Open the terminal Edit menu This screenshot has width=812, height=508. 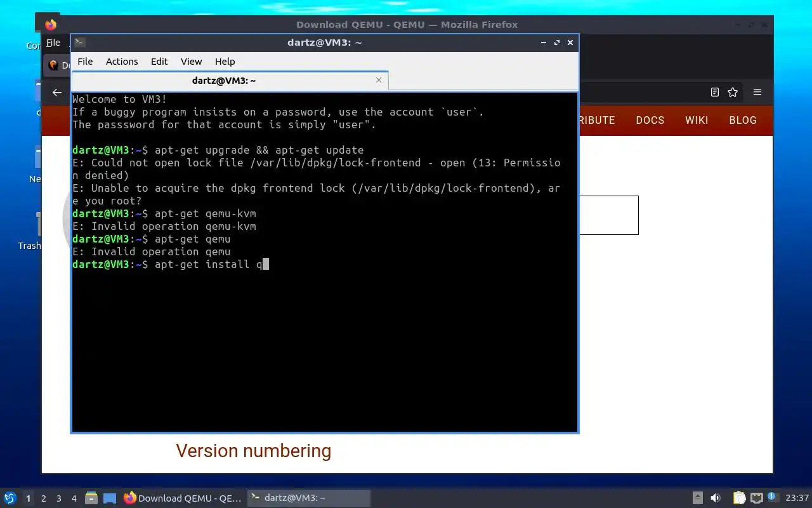(x=159, y=62)
